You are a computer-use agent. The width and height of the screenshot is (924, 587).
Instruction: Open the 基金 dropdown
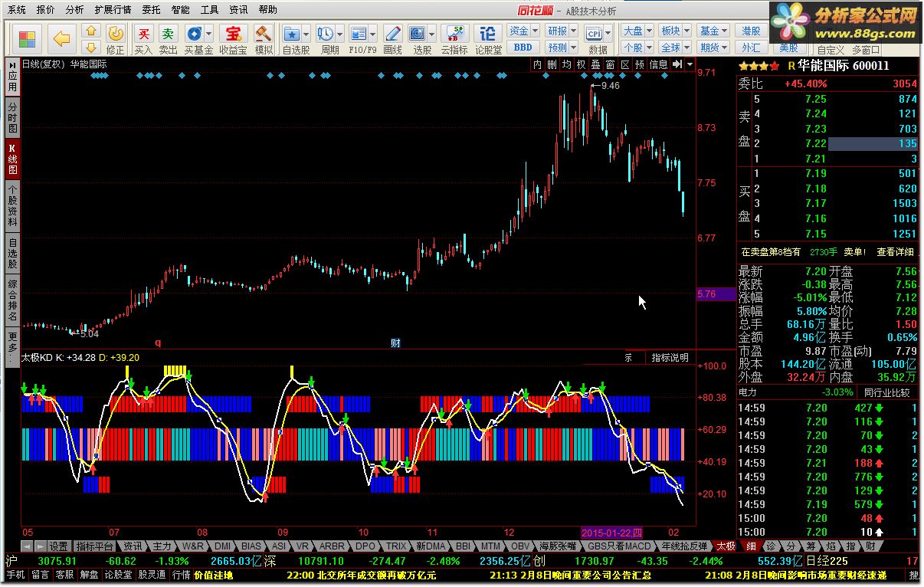click(x=714, y=31)
